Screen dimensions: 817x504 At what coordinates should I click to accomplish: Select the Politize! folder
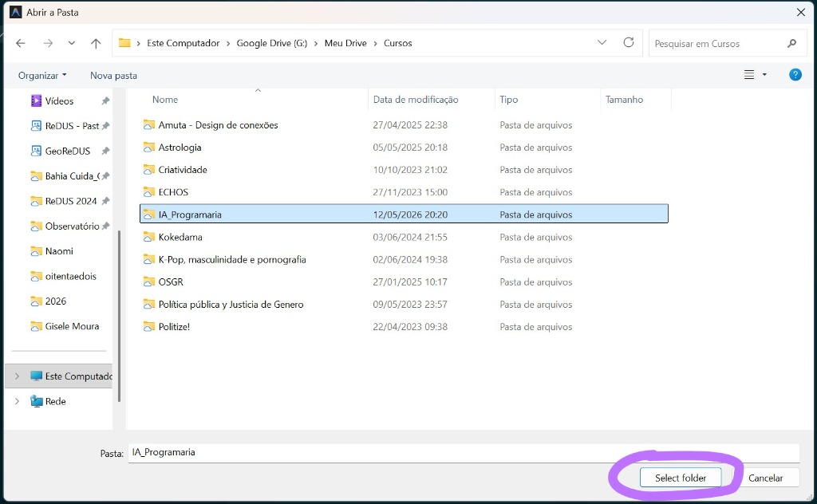pos(174,326)
